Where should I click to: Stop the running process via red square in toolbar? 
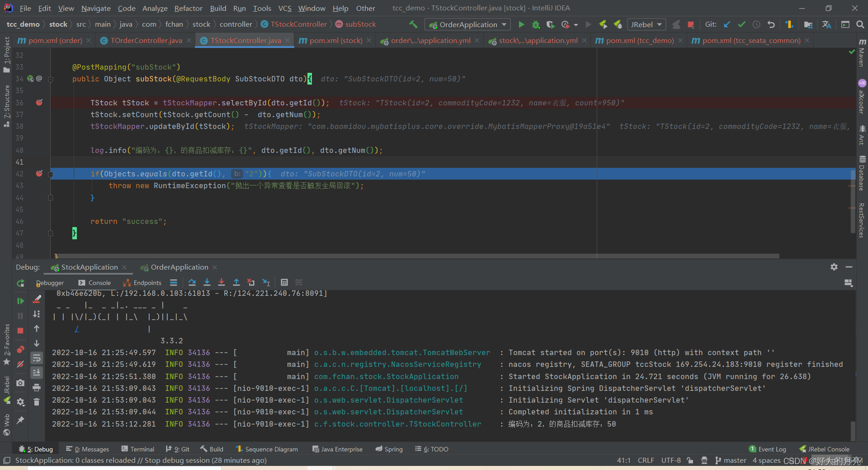pyautogui.click(x=690, y=24)
